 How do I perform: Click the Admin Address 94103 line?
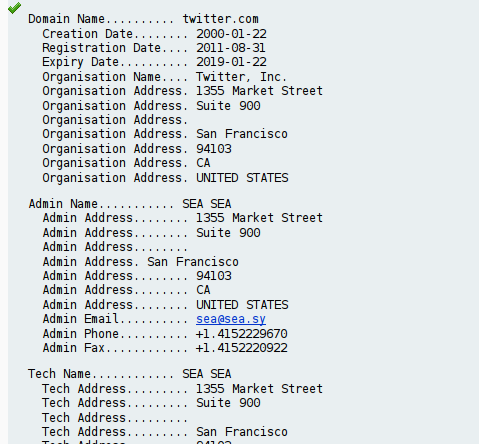137,276
